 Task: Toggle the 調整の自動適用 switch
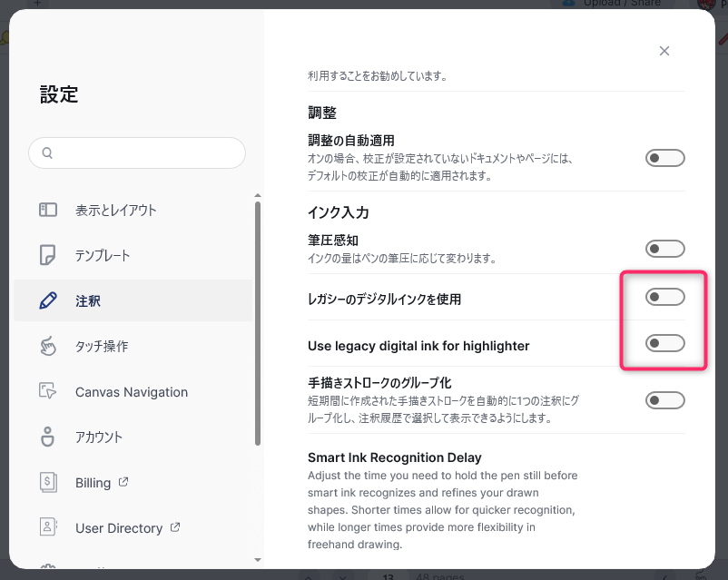click(x=664, y=159)
